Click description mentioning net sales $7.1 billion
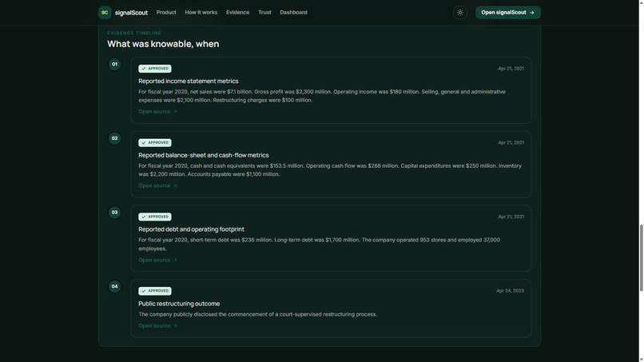The width and height of the screenshot is (644, 362). [322, 96]
